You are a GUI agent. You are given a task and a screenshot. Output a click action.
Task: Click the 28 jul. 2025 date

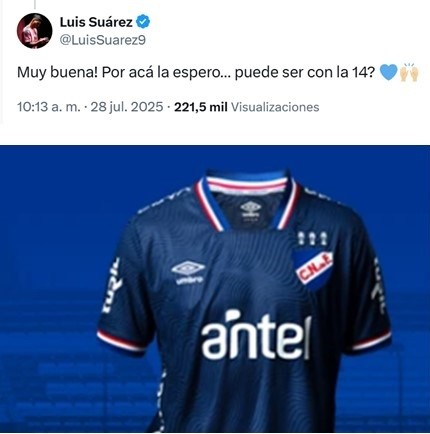(127, 107)
